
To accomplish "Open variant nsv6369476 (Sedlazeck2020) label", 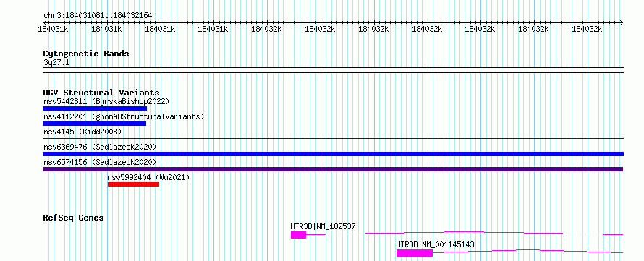I will tap(100, 147).
